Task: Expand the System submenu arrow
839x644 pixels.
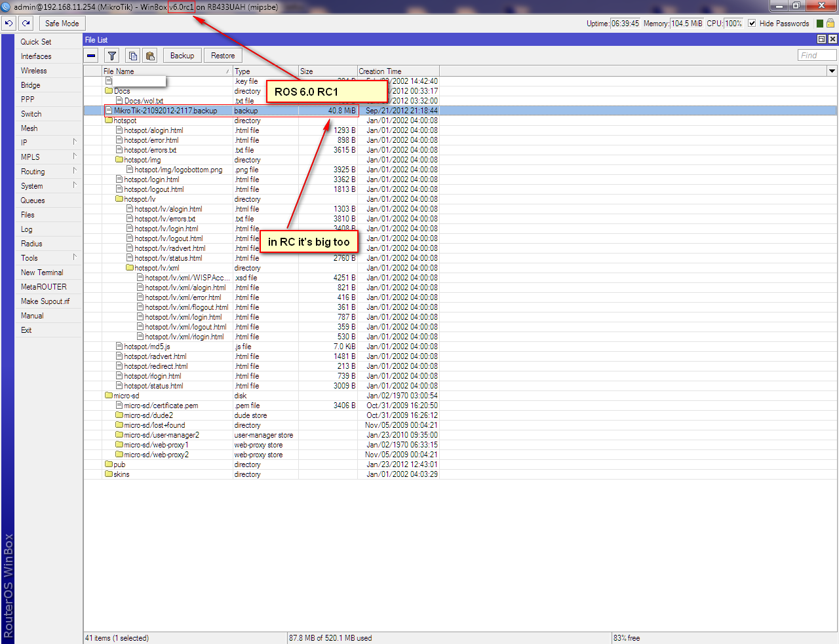Action: 75,185
